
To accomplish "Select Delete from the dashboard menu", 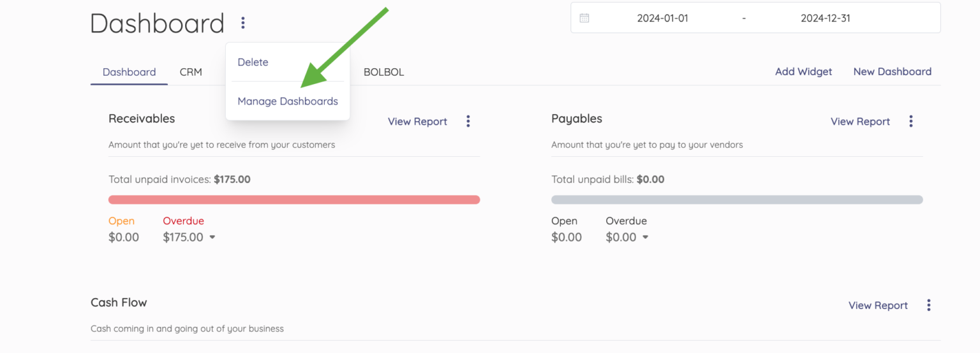I will tap(253, 62).
